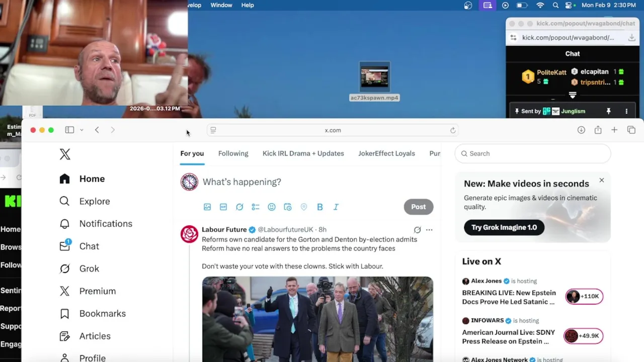Add a poll to the post
This screenshot has width=644, height=362.
(x=256, y=207)
